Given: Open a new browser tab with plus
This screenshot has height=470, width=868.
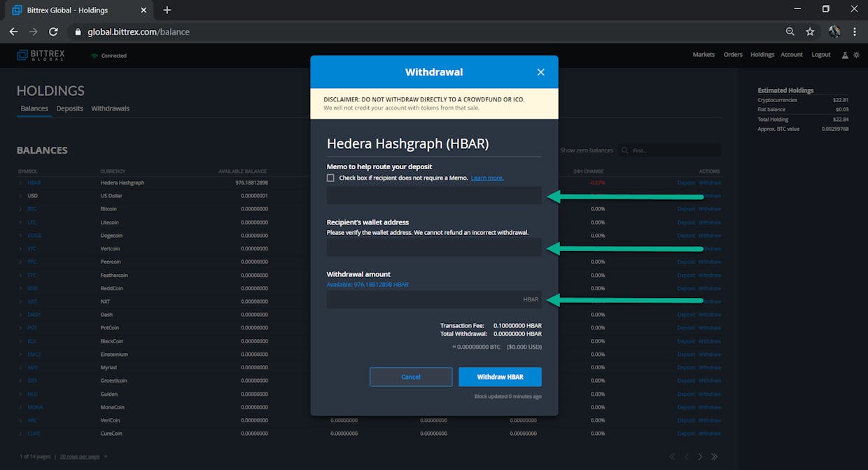Looking at the screenshot, I should [x=167, y=10].
